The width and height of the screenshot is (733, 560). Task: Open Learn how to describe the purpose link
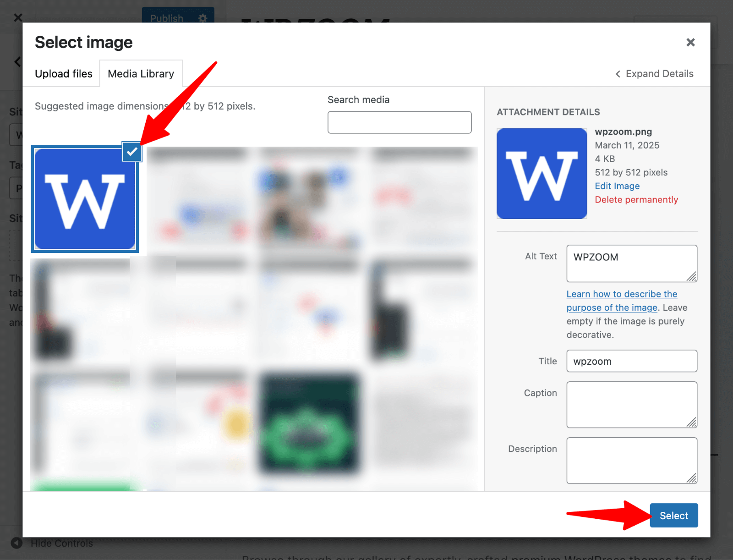tap(622, 301)
